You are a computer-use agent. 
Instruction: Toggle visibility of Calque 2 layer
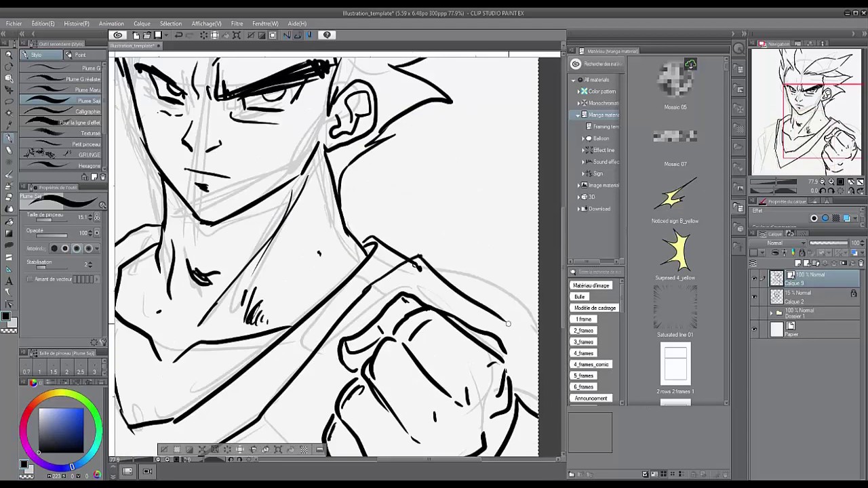754,296
